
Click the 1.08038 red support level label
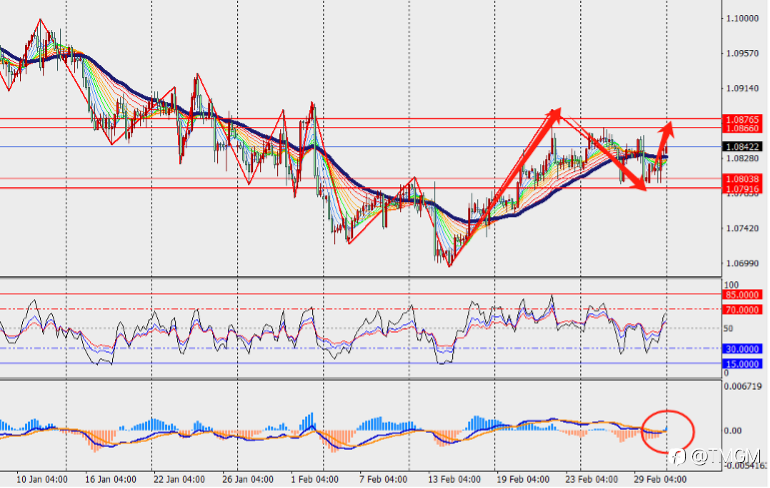point(742,179)
